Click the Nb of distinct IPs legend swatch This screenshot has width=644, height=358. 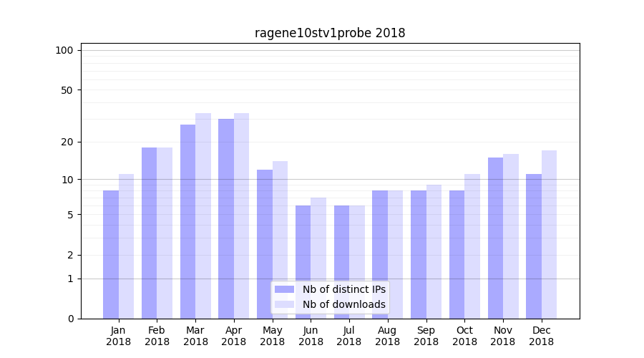pyautogui.click(x=284, y=289)
